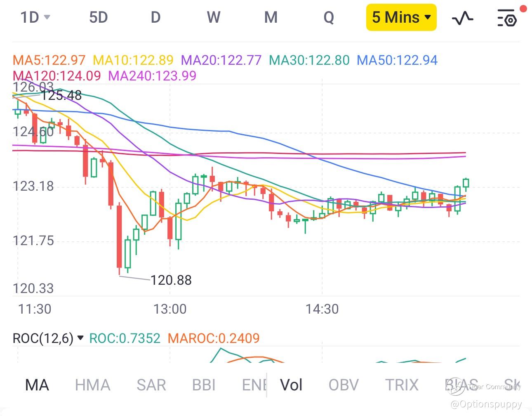This screenshot has width=532, height=416.
Task: Select the D daily timeframe
Action: [155, 17]
